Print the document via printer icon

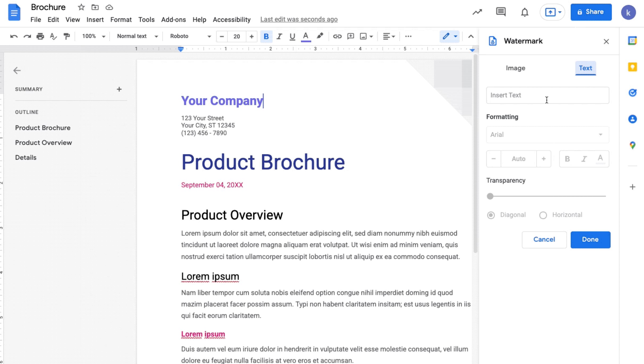(40, 36)
